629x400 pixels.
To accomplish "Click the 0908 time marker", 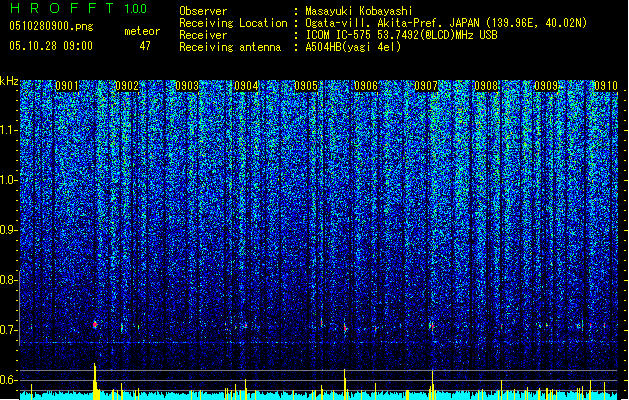I will tap(486, 86).
